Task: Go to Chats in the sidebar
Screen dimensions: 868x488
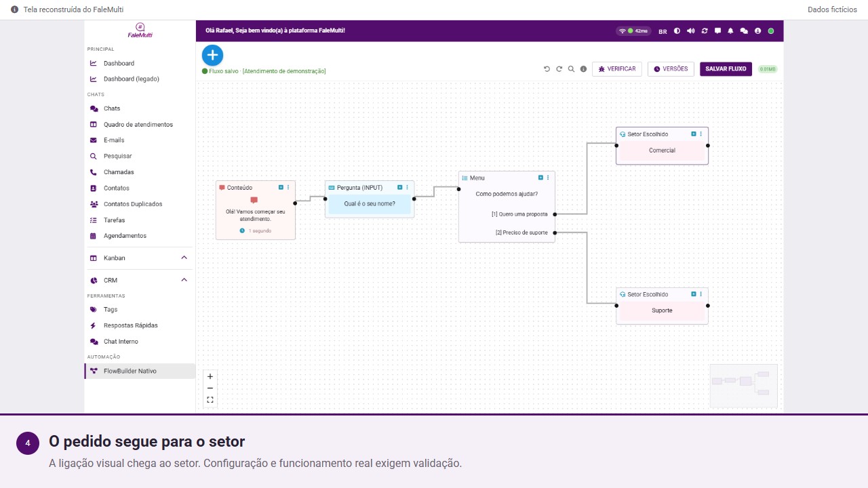Action: tap(140, 108)
